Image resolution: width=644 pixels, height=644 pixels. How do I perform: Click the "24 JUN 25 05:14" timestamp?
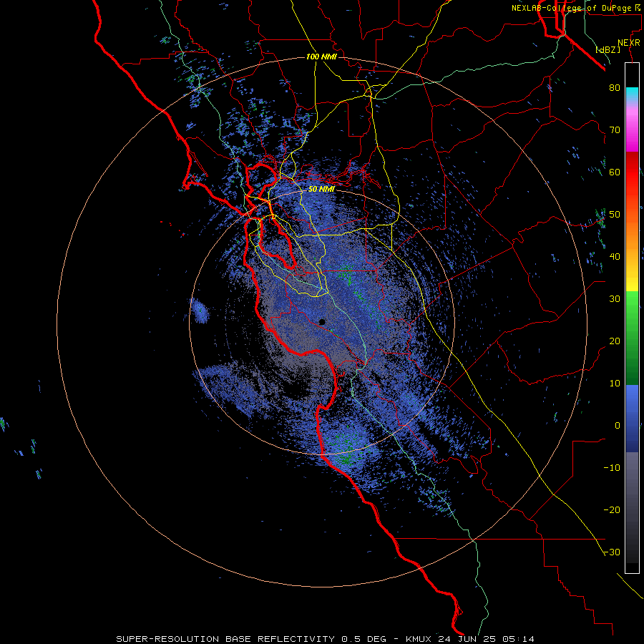pyautogui.click(x=487, y=639)
